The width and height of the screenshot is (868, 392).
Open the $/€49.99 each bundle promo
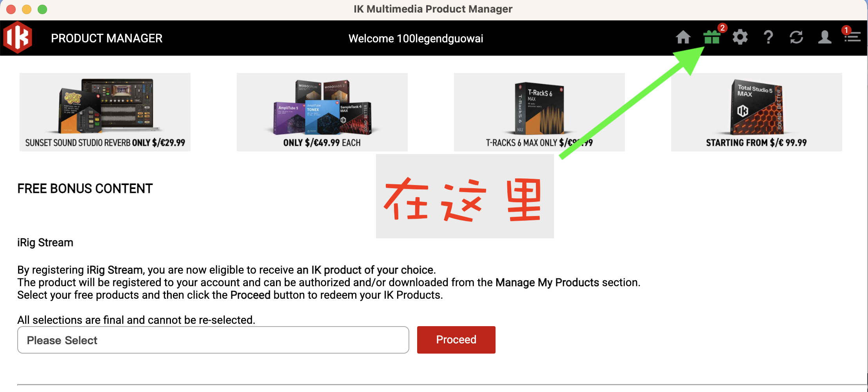pos(322,112)
